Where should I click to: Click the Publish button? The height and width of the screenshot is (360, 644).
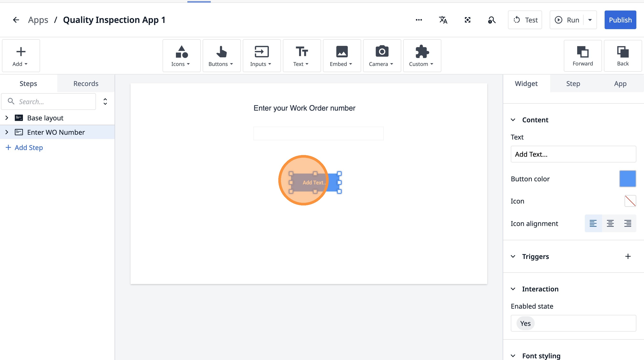(x=620, y=20)
